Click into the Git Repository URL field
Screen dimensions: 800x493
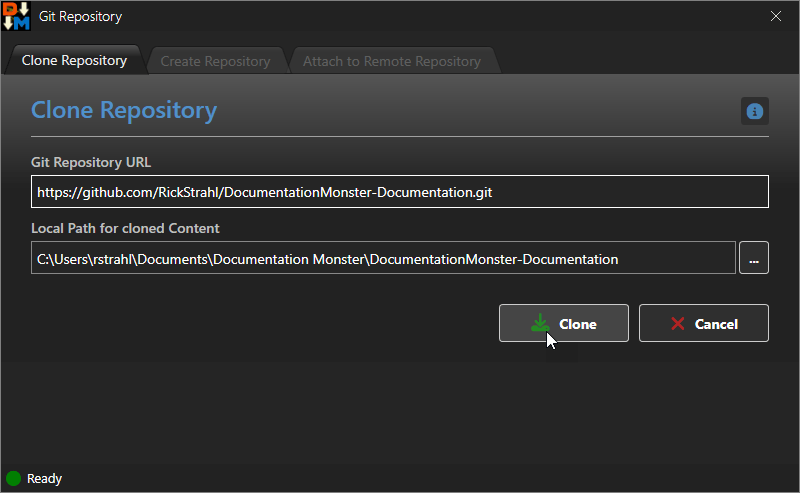click(399, 191)
